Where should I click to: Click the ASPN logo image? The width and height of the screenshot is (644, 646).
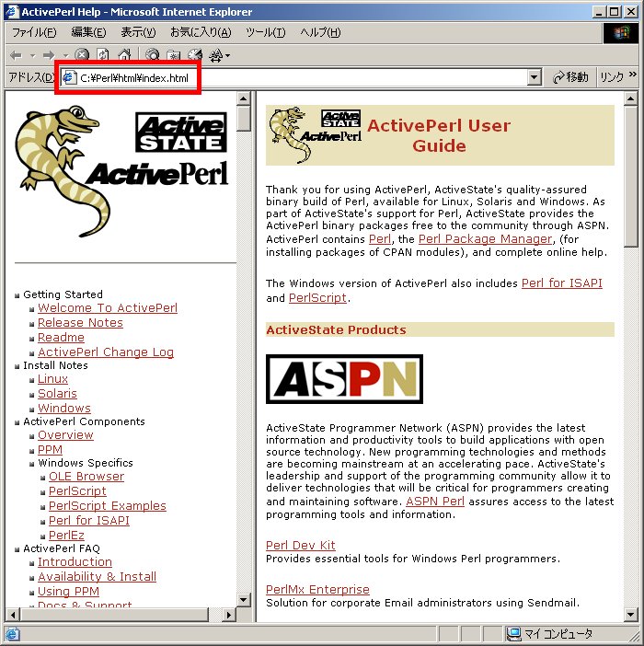point(344,378)
